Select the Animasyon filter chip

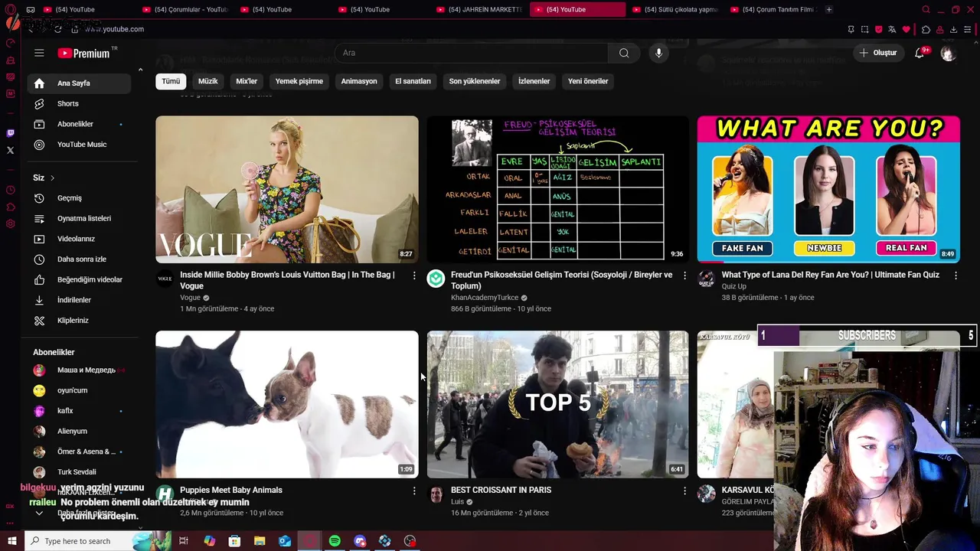coord(359,81)
